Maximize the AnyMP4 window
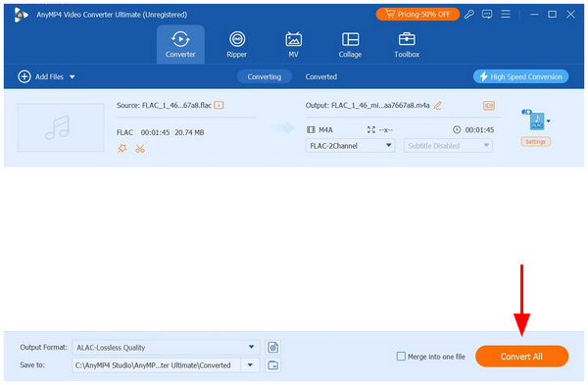The height and width of the screenshot is (385, 588). point(552,15)
